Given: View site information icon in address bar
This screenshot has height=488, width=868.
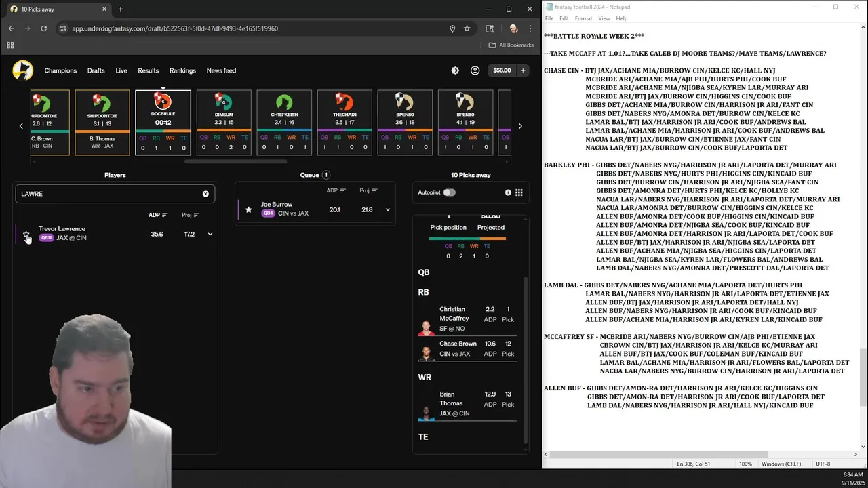Looking at the screenshot, I should point(63,28).
